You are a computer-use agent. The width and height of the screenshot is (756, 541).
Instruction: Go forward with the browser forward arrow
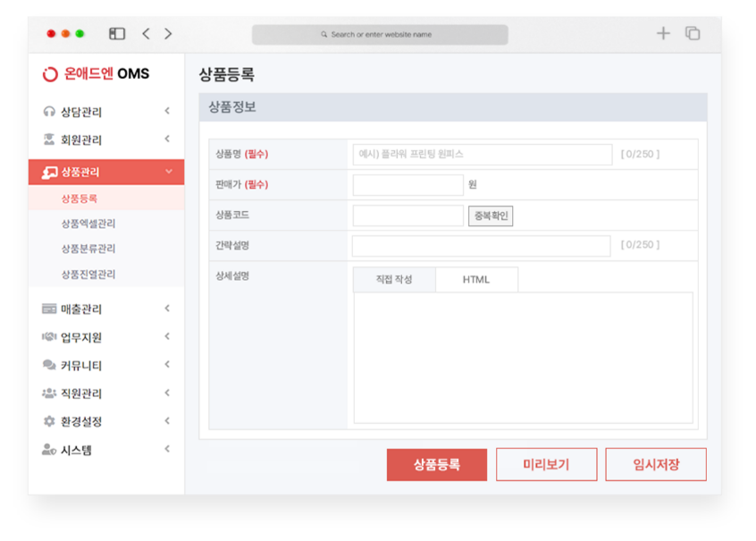click(x=168, y=34)
